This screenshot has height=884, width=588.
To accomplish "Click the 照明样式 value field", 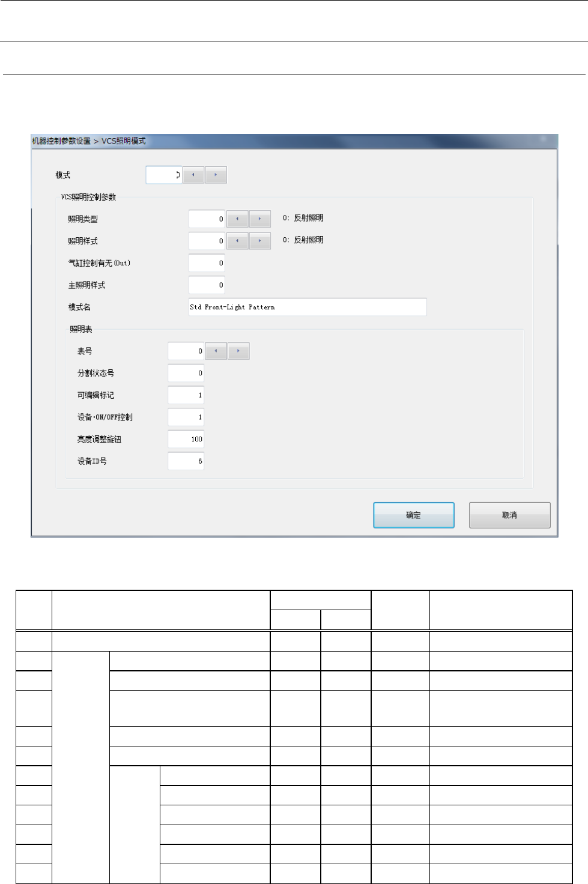I will tap(207, 241).
